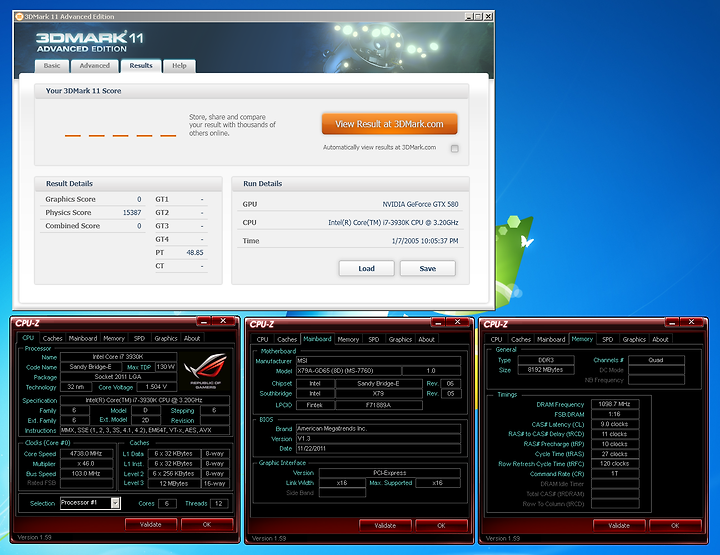Open Caches tab in middle CPU-Z window
The width and height of the screenshot is (720, 555).
tap(287, 339)
